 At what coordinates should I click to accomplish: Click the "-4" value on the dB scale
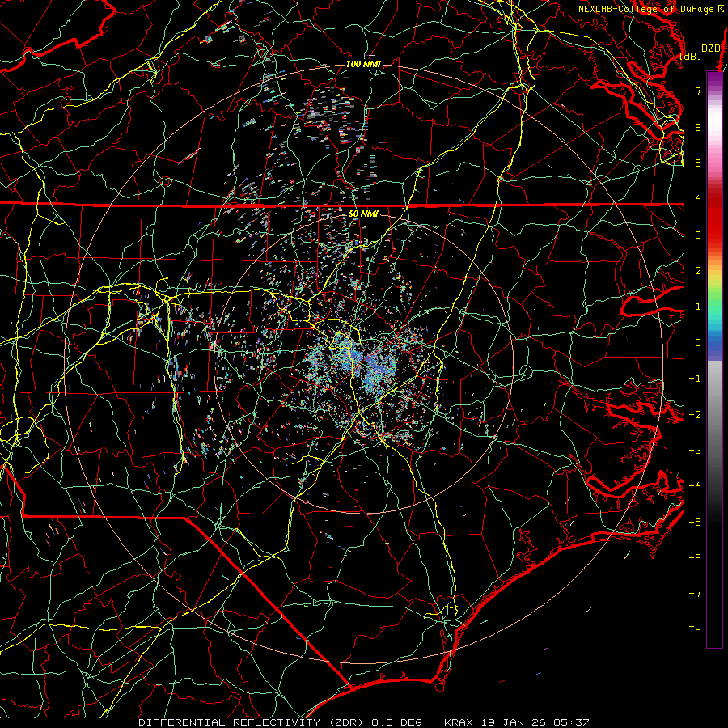pyautogui.click(x=695, y=485)
